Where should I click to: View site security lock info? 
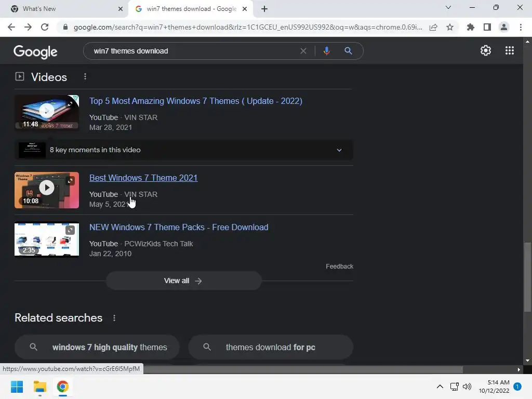point(65,27)
